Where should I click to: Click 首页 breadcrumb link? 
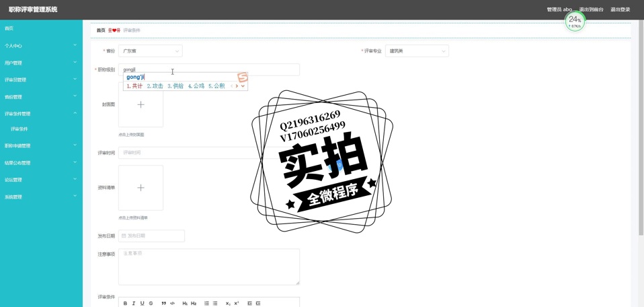(x=101, y=30)
